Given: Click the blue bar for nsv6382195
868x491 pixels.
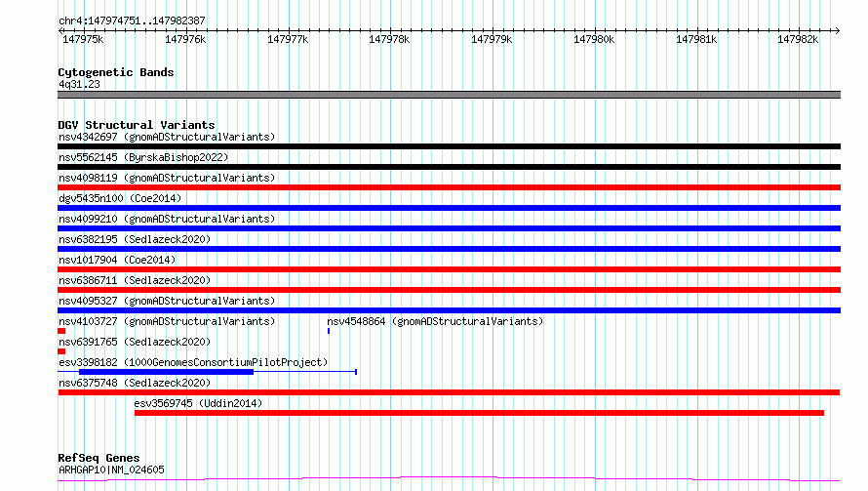Looking at the screenshot, I should point(449,249).
